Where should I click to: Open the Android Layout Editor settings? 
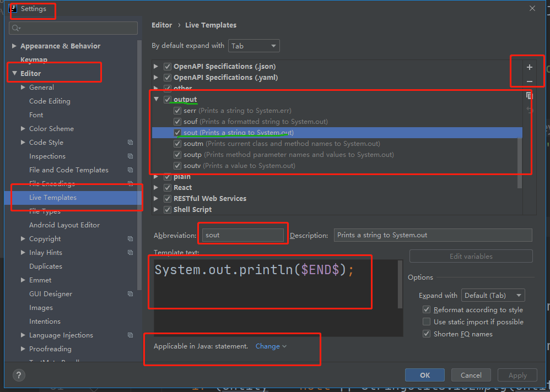[64, 225]
